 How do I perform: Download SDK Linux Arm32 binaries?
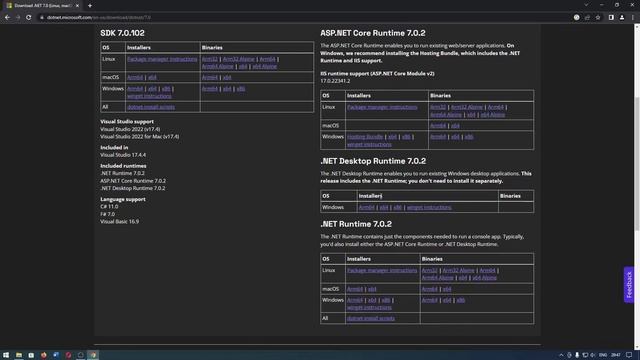click(210, 59)
